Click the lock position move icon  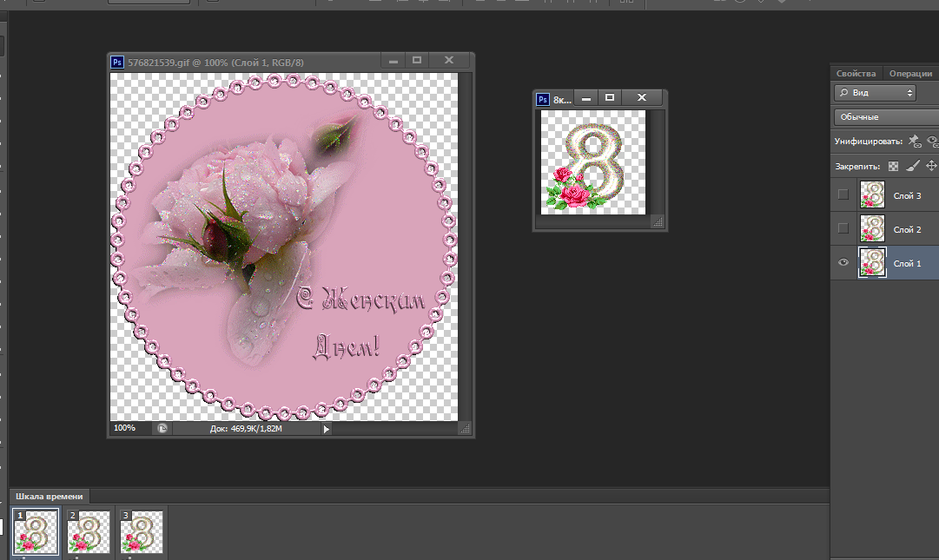point(931,166)
